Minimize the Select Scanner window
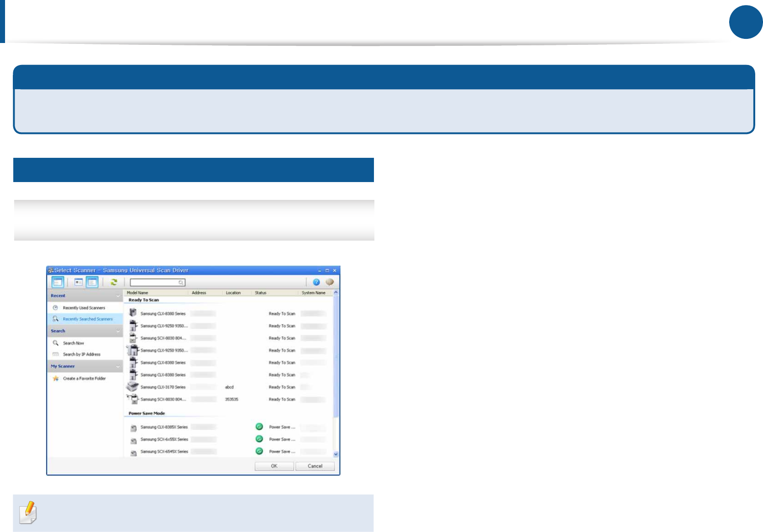 (x=319, y=270)
